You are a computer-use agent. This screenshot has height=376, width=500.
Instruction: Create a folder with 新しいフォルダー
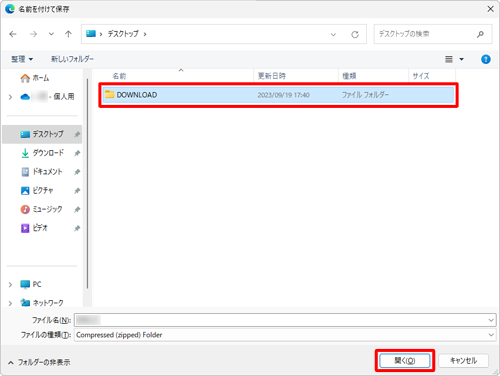click(x=72, y=59)
